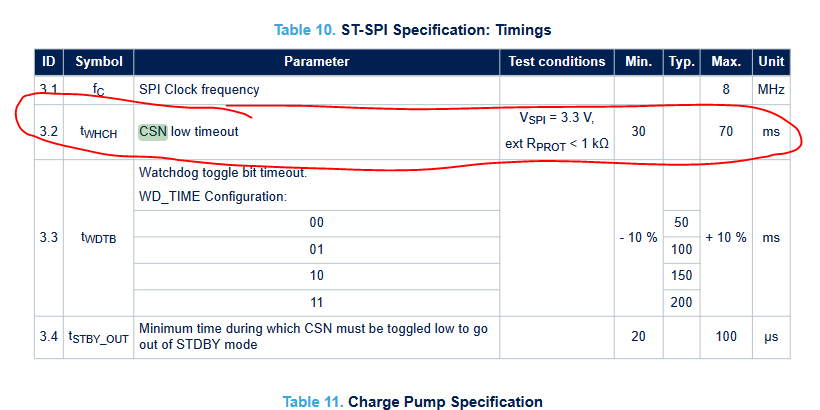The height and width of the screenshot is (410, 820).
Task: Click the highlighted CSN word
Action: pos(152,131)
